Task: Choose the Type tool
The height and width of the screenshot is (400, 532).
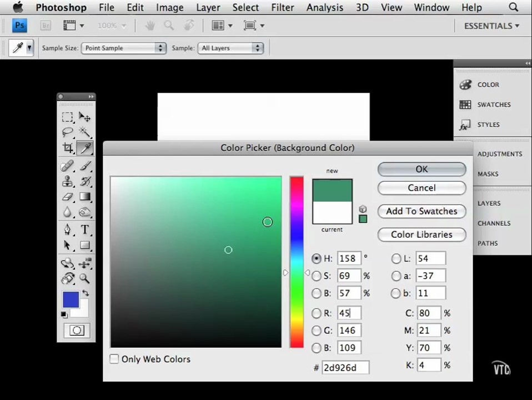Action: coord(85,229)
